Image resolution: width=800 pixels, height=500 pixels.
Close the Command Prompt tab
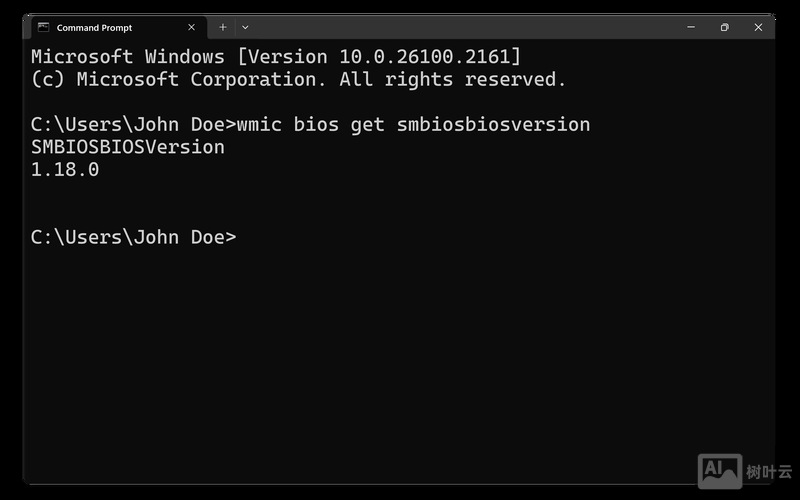[x=190, y=27]
